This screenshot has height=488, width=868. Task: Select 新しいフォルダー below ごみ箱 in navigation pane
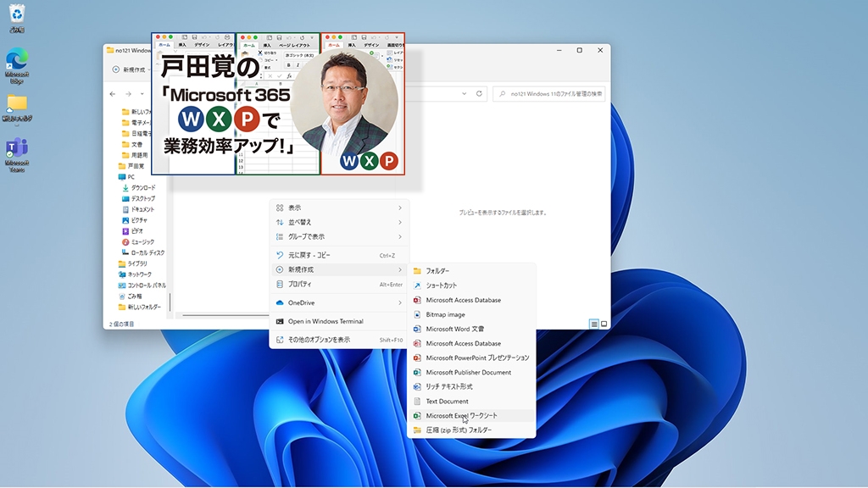tap(140, 307)
